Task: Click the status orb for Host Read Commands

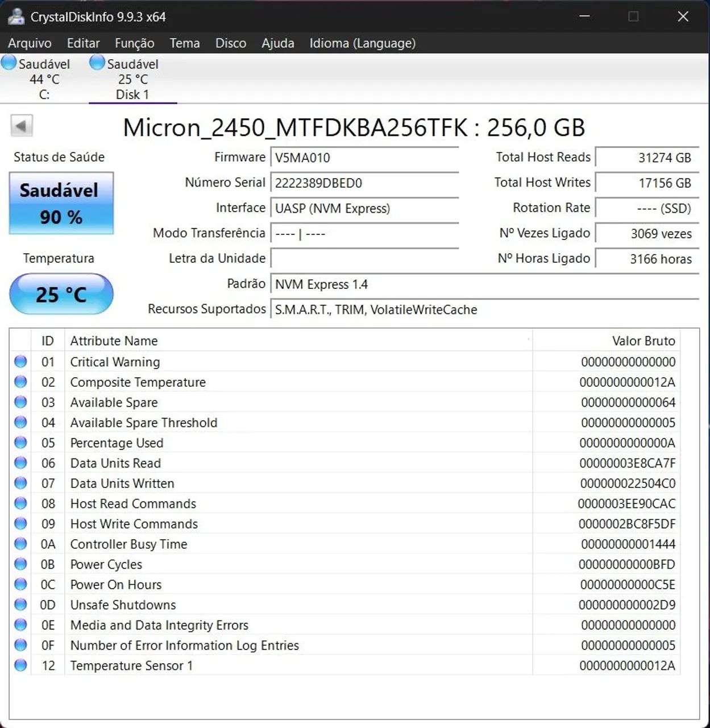Action: pyautogui.click(x=20, y=503)
